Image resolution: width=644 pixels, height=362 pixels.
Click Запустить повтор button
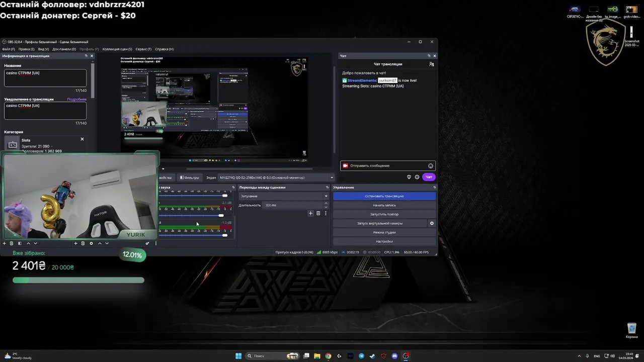point(384,214)
